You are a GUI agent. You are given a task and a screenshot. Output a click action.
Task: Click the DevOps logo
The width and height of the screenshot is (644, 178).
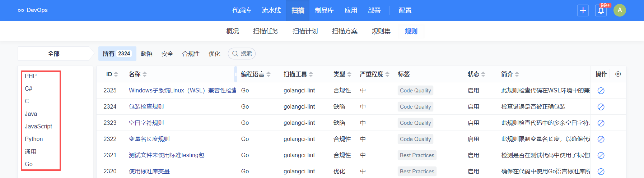[33, 10]
